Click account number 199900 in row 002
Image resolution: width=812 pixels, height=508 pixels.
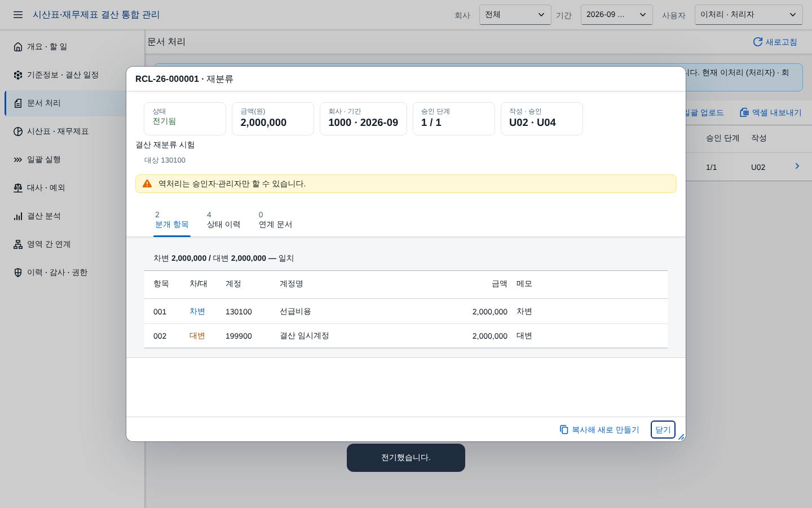239,336
